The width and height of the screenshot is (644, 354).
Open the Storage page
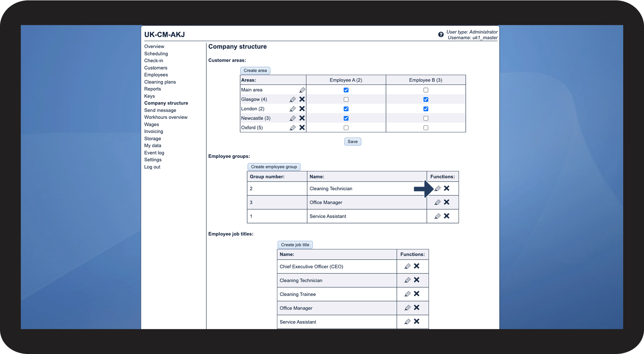(153, 139)
